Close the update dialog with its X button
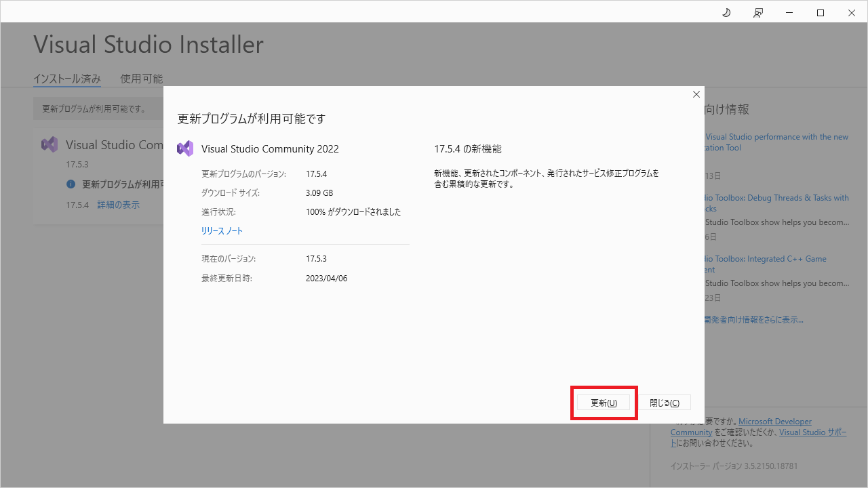 696,94
